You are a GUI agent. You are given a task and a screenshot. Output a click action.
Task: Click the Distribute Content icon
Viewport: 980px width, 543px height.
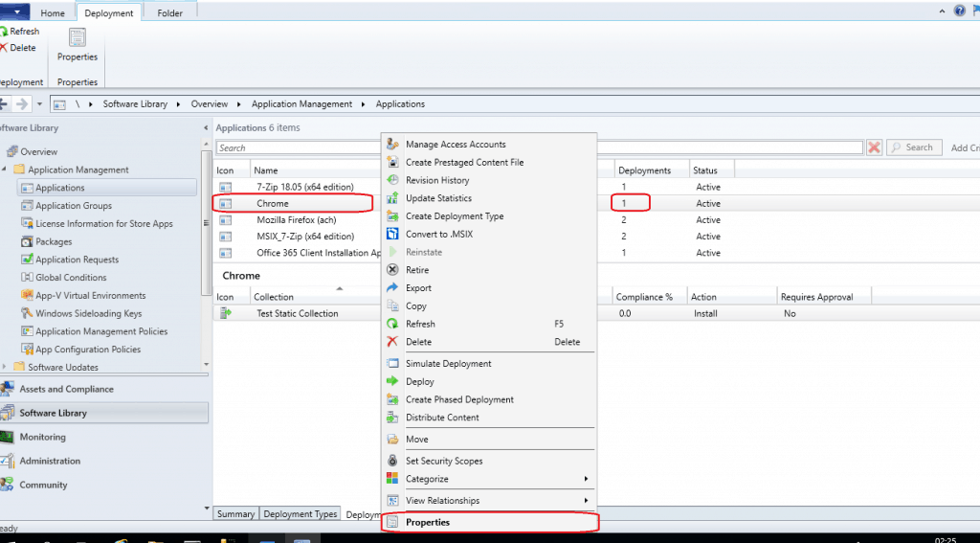pos(392,418)
